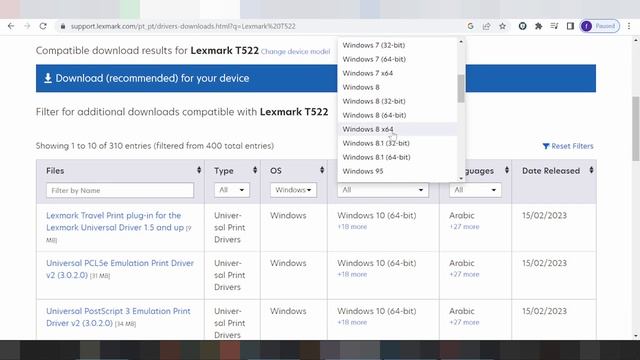Go back using browser back arrow
The height and width of the screenshot is (360, 640).
11,26
